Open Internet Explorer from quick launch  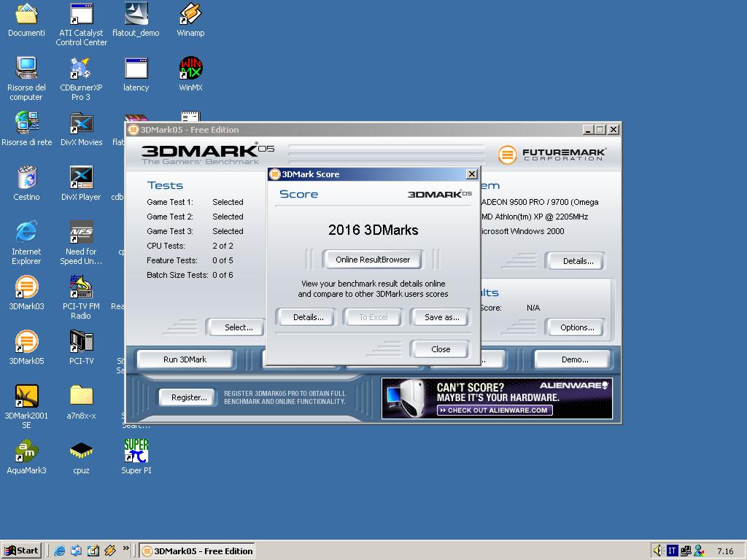click(x=60, y=551)
